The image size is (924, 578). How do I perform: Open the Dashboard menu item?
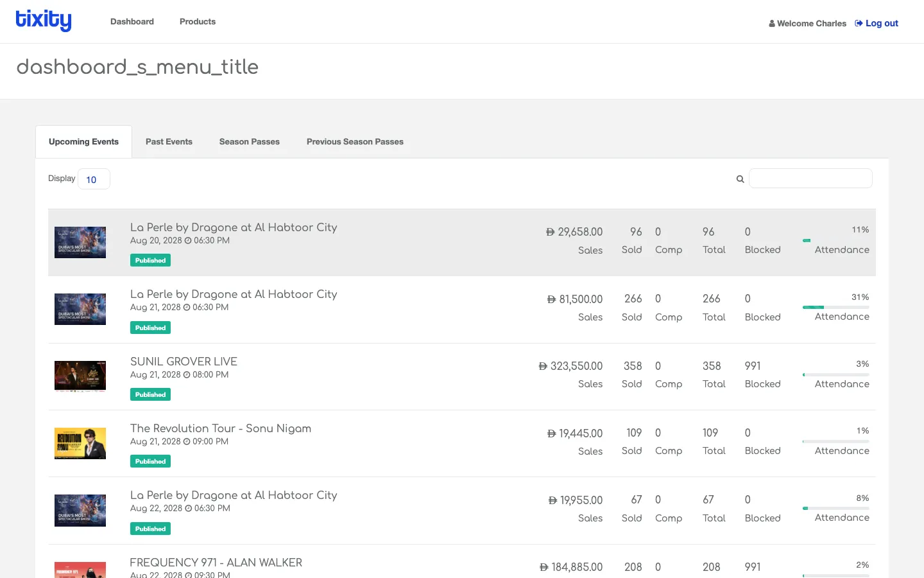132,21
